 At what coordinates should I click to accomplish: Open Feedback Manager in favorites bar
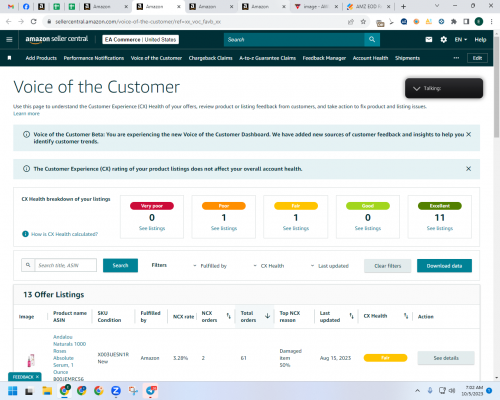click(324, 58)
